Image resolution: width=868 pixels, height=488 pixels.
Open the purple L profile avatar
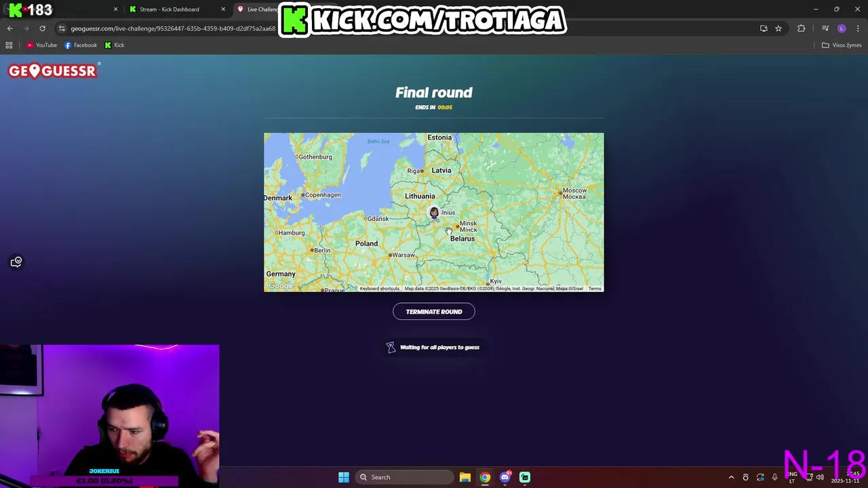pos(842,28)
